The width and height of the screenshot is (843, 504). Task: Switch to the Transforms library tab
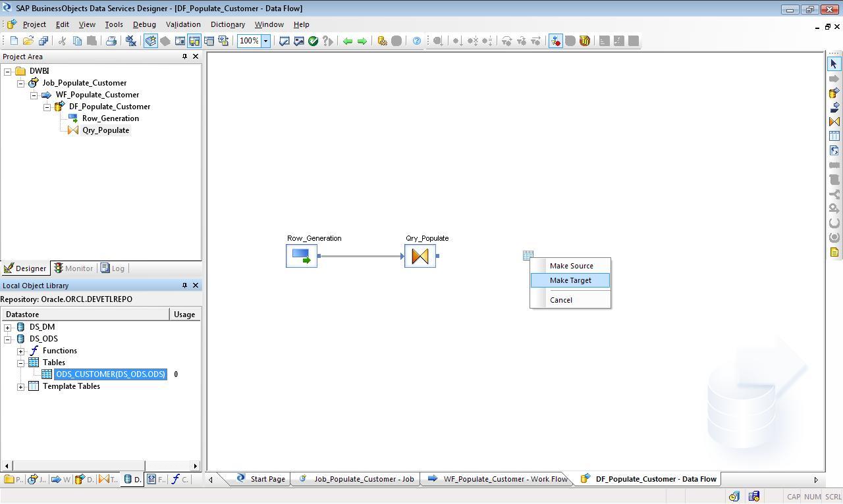pos(109,480)
